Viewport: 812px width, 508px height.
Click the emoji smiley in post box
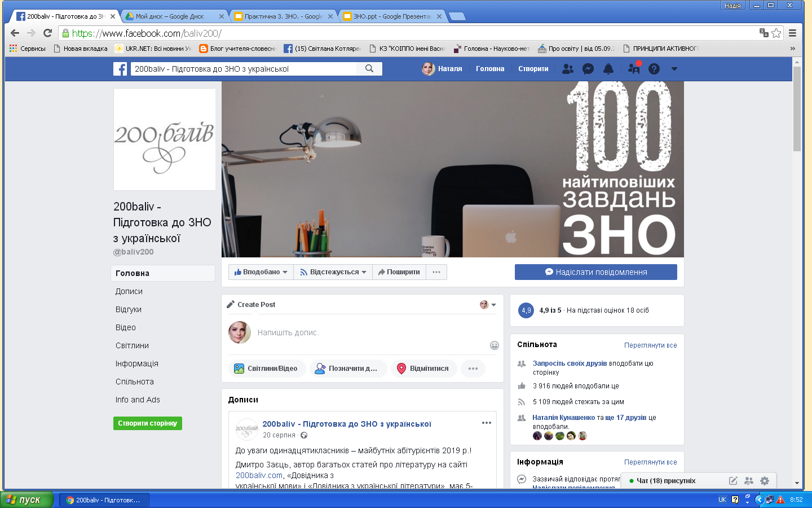point(495,345)
